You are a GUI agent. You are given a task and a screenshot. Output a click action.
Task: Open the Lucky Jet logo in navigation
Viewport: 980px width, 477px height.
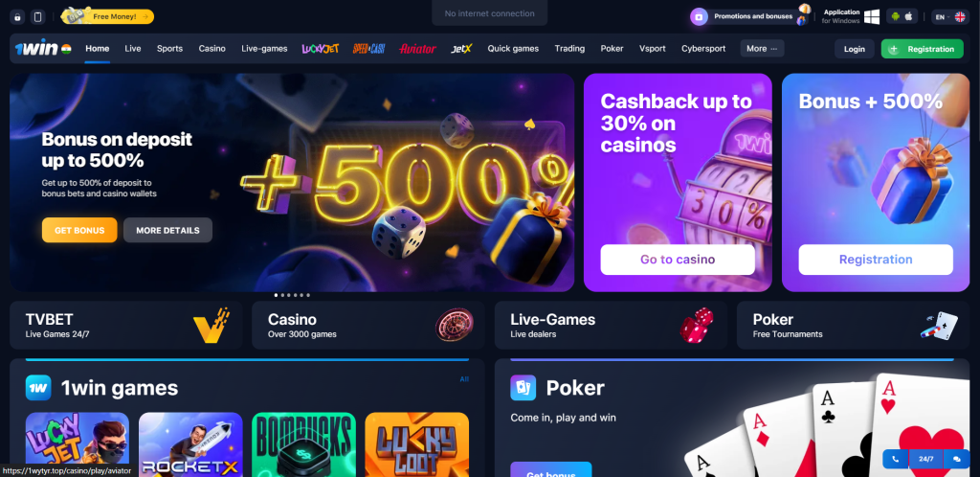click(320, 48)
